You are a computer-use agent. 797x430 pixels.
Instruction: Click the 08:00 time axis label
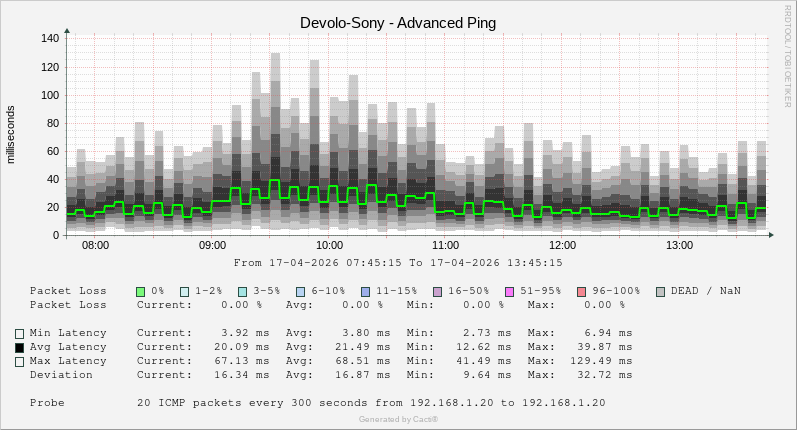[x=95, y=245]
